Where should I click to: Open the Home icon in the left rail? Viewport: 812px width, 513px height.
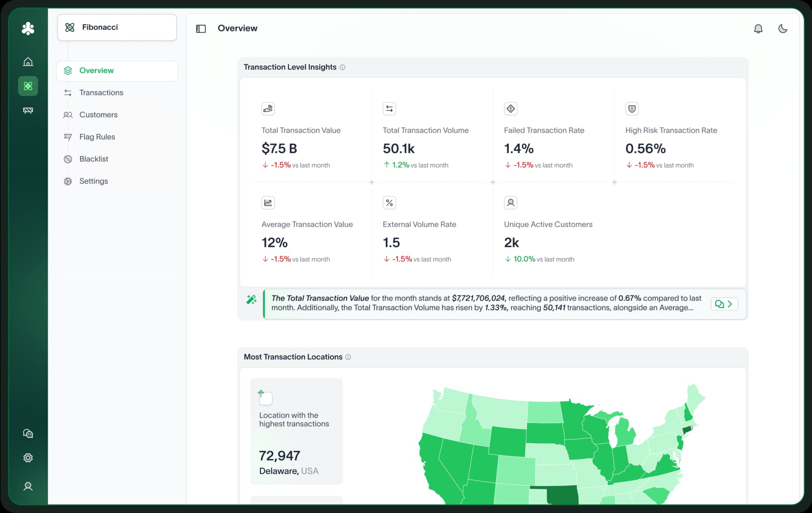pos(28,61)
